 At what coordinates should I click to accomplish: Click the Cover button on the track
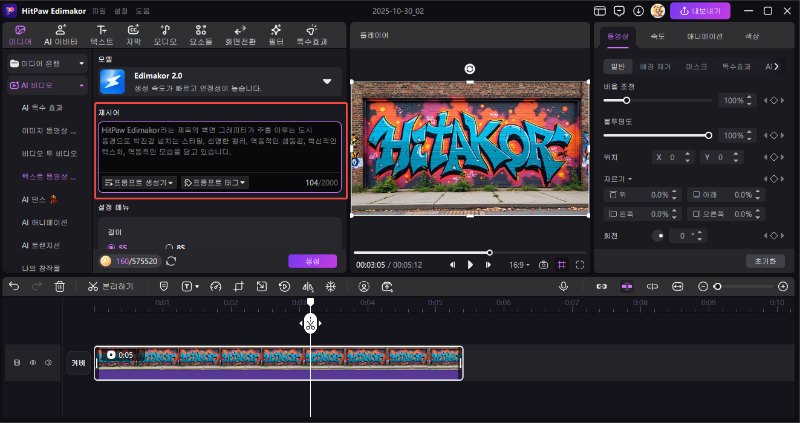click(79, 363)
